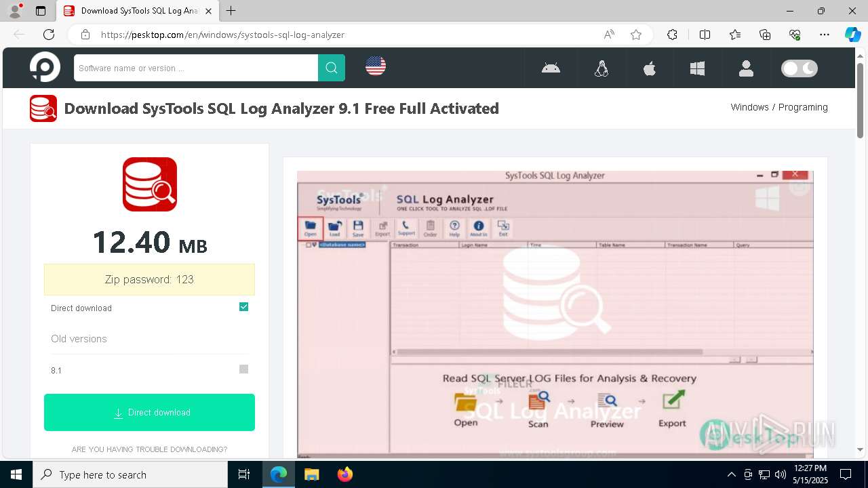Image resolution: width=868 pixels, height=488 pixels.
Task: Refresh the page in Edge
Action: click(49, 35)
